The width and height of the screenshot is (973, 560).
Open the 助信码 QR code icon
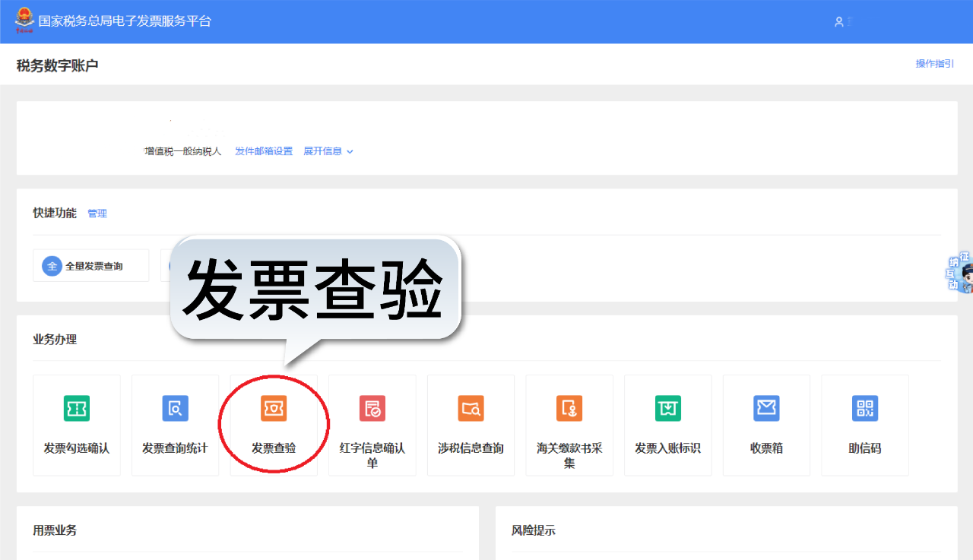865,409
